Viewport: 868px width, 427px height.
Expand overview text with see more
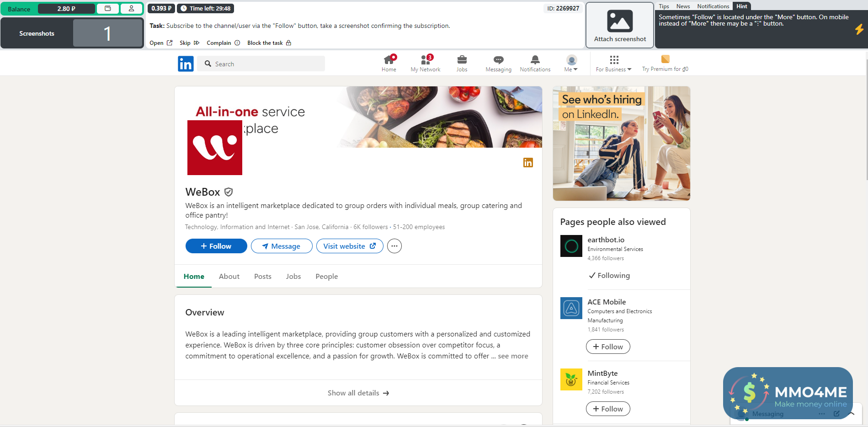[x=513, y=356]
